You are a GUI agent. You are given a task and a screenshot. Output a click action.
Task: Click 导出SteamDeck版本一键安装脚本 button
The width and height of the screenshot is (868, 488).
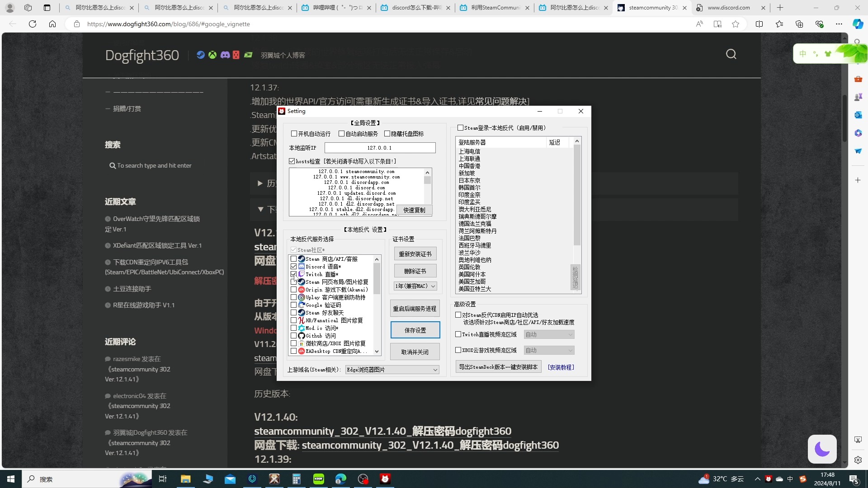coord(498,367)
